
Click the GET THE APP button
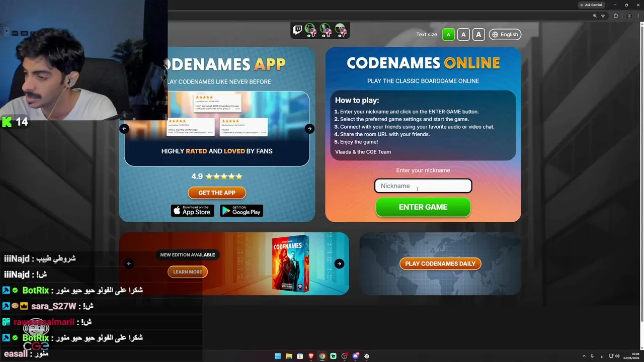coord(217,193)
